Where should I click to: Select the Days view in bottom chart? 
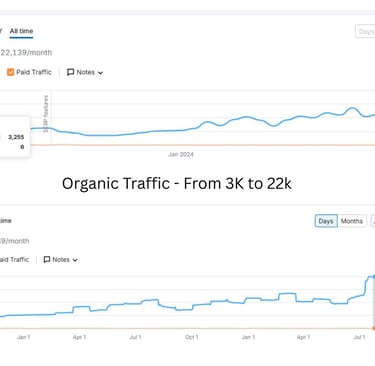click(x=326, y=221)
